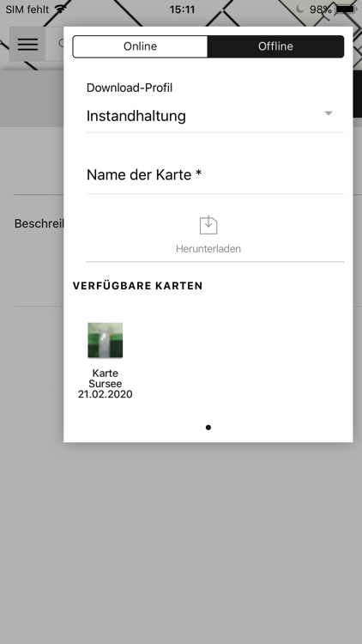Tap the VERFÜGBARE KARTEN heading

point(137,286)
